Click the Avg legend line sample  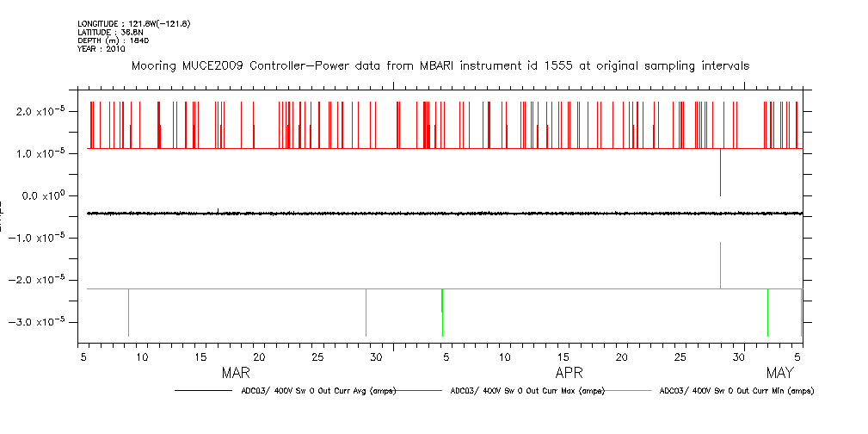tap(206, 391)
